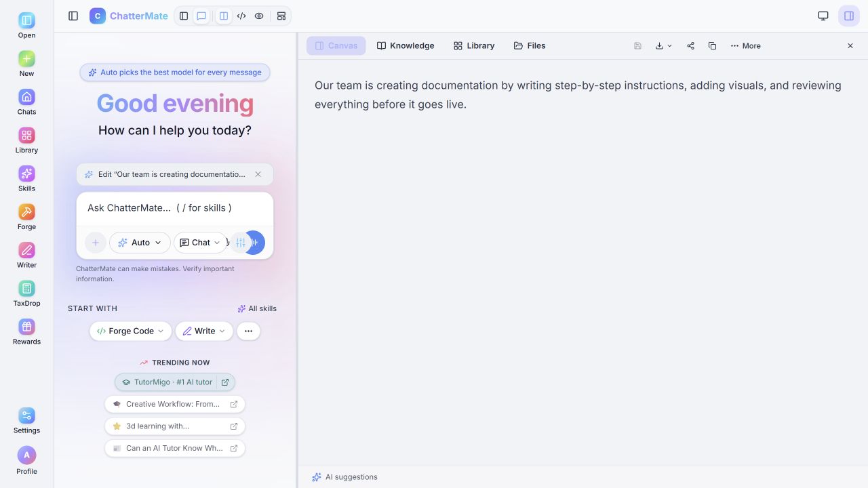Launch Forge from the sidebar

click(x=26, y=218)
